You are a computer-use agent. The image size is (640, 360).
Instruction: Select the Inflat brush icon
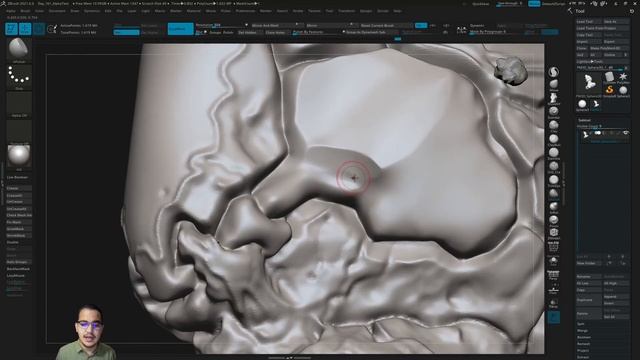(554, 207)
